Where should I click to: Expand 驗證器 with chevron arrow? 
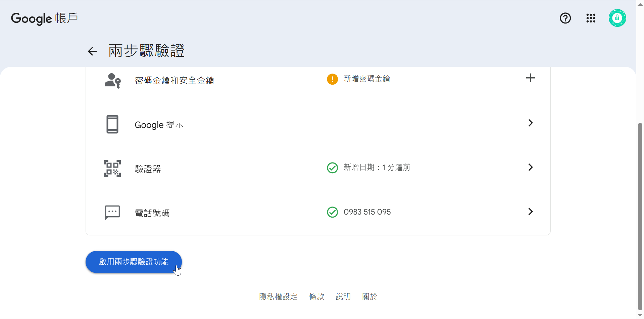[x=530, y=167]
